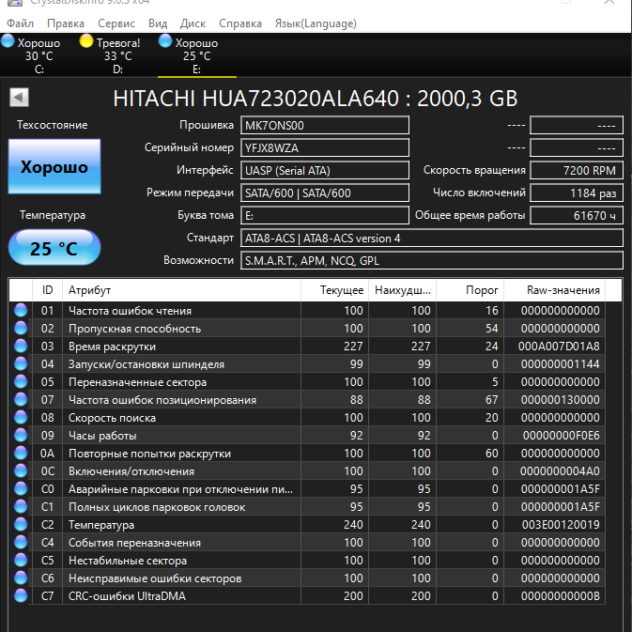632x632 pixels.
Task: Click status orb for attribute 0A
Action: point(21,453)
